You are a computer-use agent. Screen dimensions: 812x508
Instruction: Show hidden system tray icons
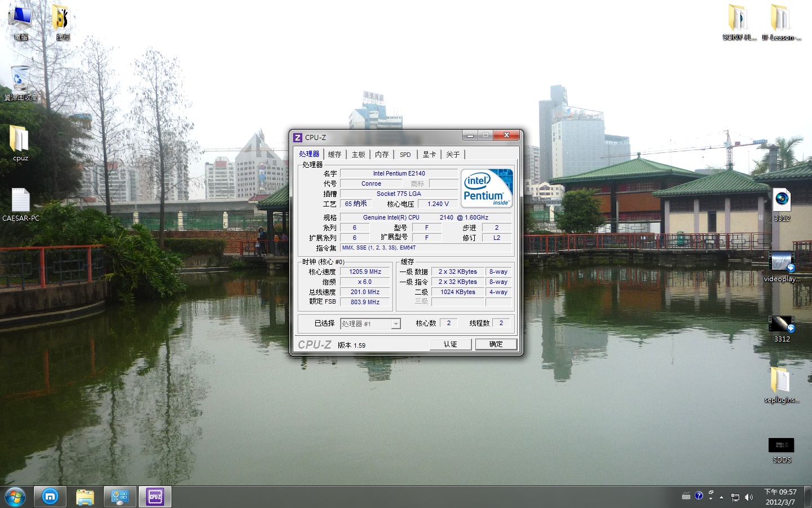[x=721, y=497]
